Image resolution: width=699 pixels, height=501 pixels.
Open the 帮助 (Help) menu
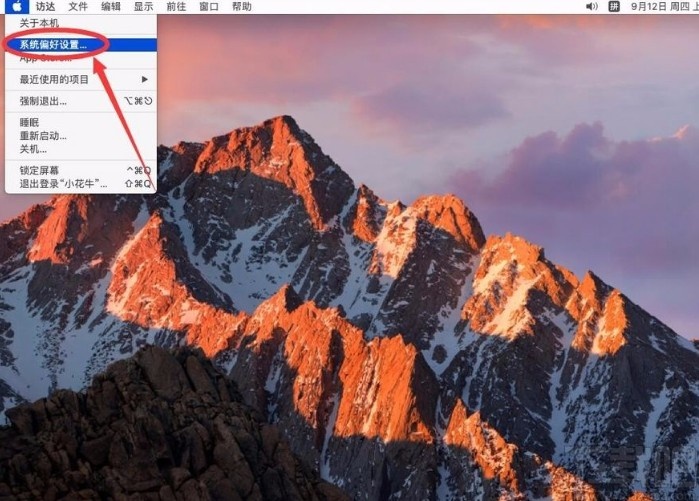(x=242, y=6)
